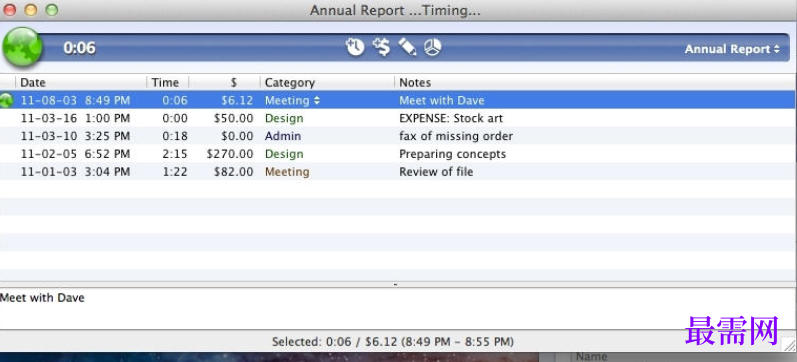Click the 0:06 elapsed timer display in the toolbar
The width and height of the screenshot is (797, 362).
click(x=79, y=48)
